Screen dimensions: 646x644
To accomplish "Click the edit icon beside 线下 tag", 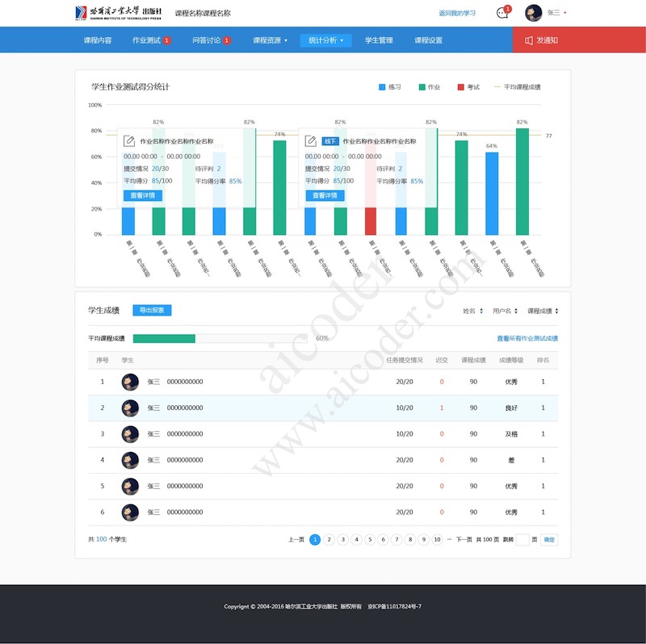I will (x=311, y=141).
